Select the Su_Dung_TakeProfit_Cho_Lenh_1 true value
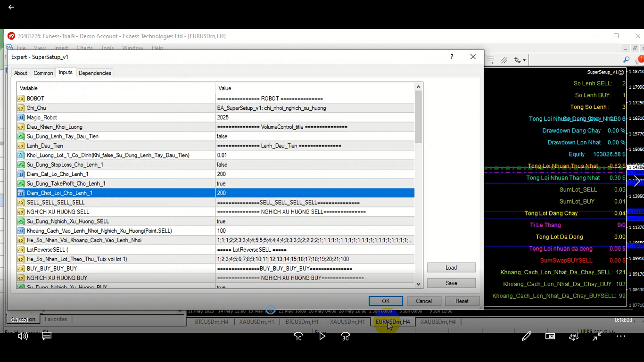The height and width of the screenshot is (362, 644). click(x=315, y=183)
